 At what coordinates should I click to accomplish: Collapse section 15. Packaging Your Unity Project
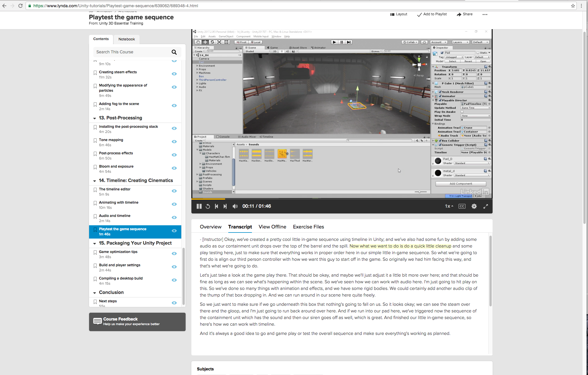[95, 243]
